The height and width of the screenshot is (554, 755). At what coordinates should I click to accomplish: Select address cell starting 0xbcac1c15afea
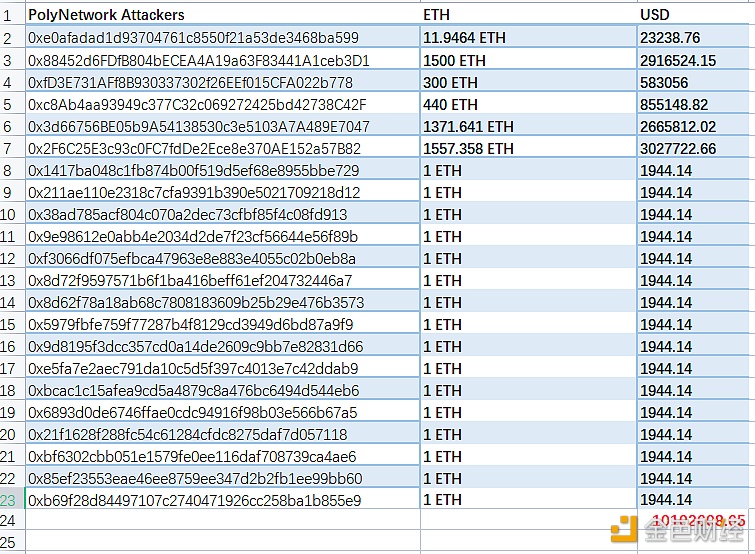tap(222, 390)
